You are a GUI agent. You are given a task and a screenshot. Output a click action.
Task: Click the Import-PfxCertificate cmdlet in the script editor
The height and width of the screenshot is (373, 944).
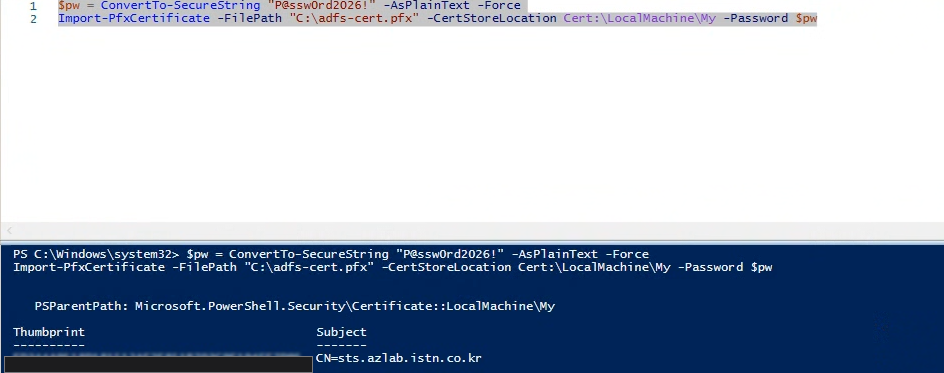[134, 18]
